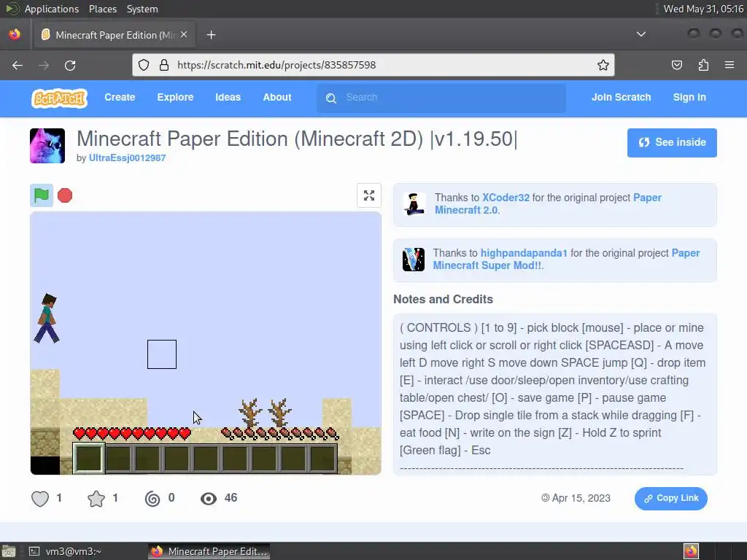Click the Notes and Credits heading
Viewport: 747px width, 560px height.
(443, 299)
